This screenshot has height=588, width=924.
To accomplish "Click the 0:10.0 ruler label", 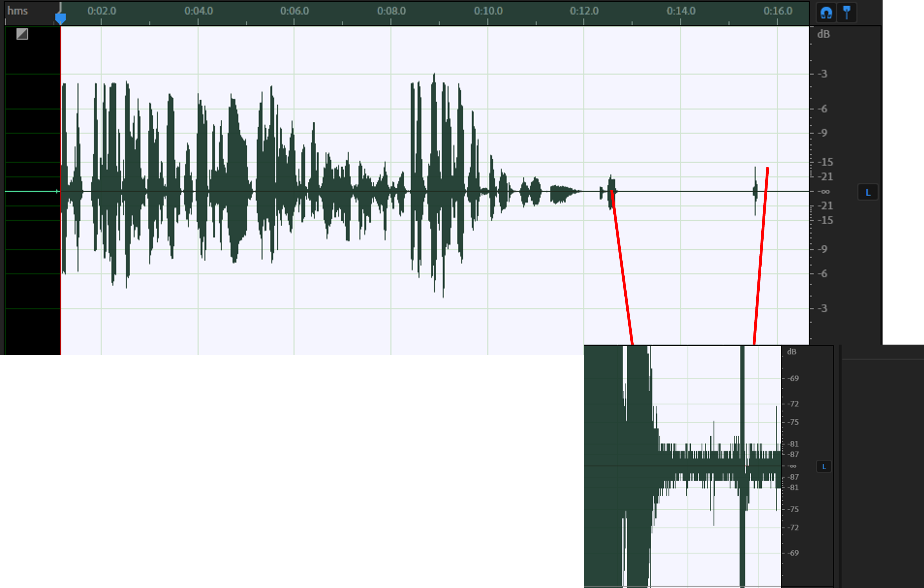I will (488, 11).
